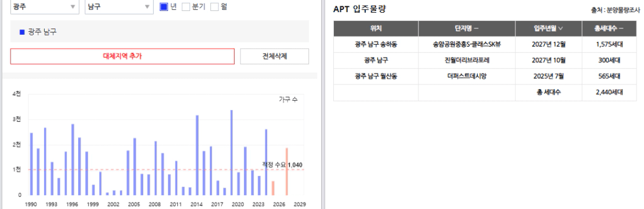Select the 더퍼스트데시앙 complex name

pyautogui.click(x=467, y=76)
